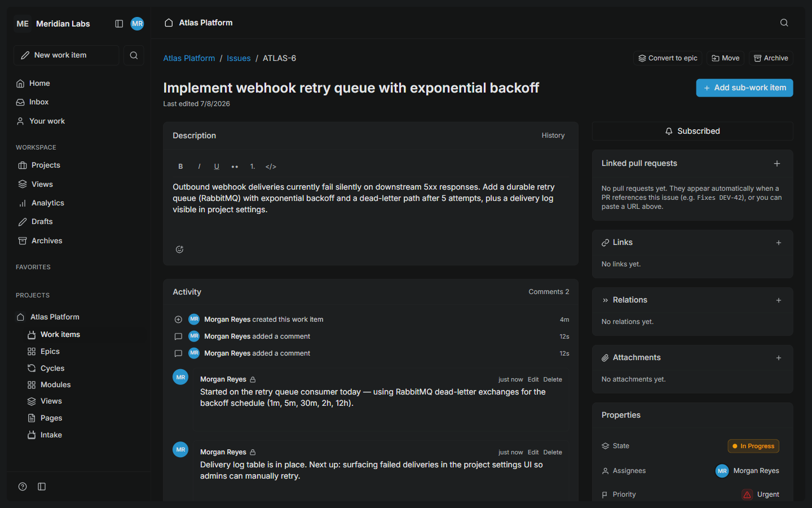This screenshot has height=508, width=812.
Task: Click the work item title text
Action: tap(351, 88)
